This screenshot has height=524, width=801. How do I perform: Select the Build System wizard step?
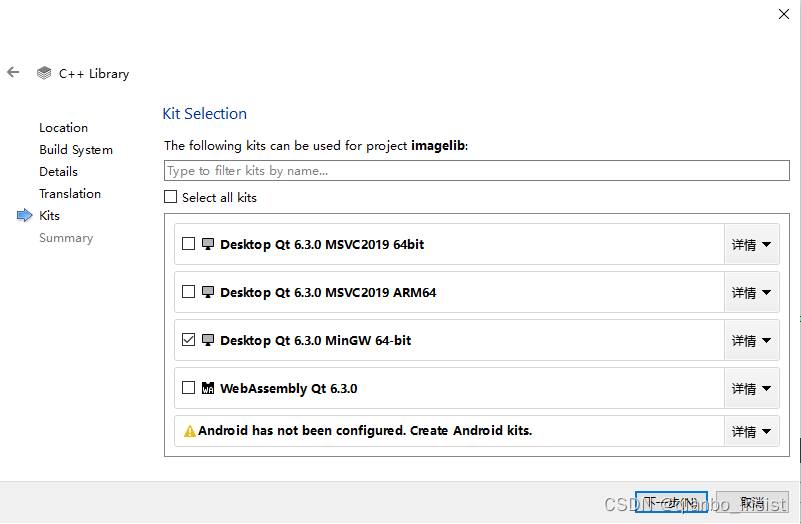pyautogui.click(x=76, y=150)
